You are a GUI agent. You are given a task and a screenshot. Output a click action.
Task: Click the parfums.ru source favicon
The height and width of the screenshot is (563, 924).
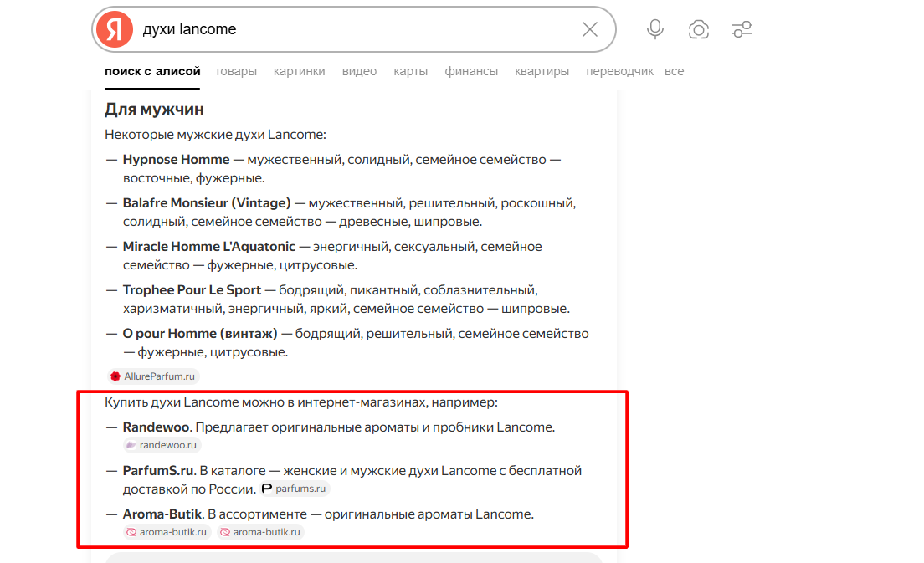click(x=267, y=489)
